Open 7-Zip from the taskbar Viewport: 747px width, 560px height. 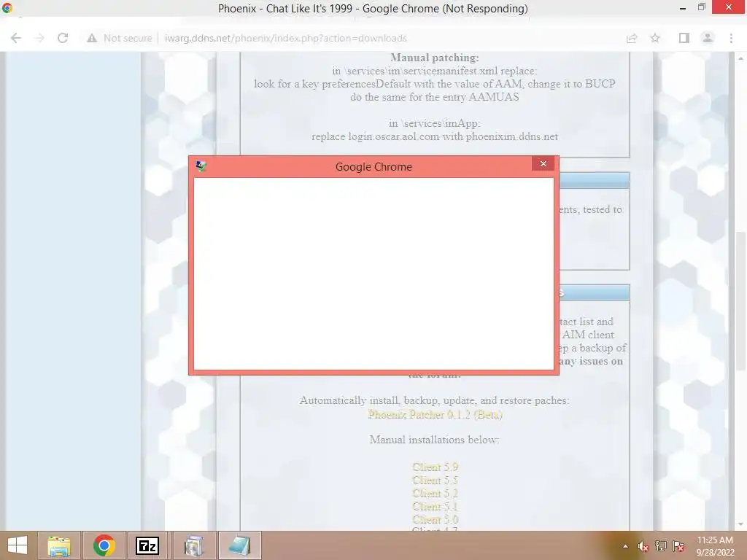(x=147, y=545)
